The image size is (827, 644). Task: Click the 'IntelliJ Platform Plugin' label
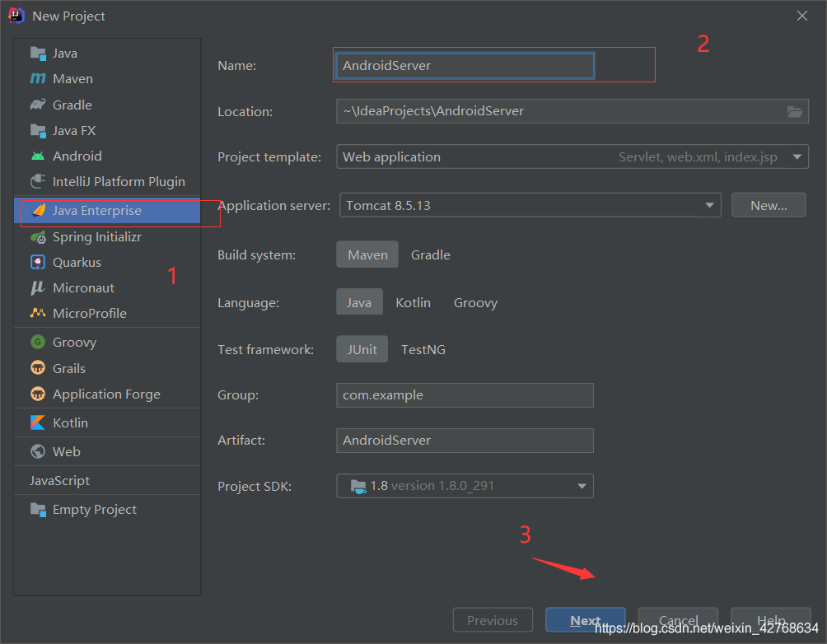point(119,181)
